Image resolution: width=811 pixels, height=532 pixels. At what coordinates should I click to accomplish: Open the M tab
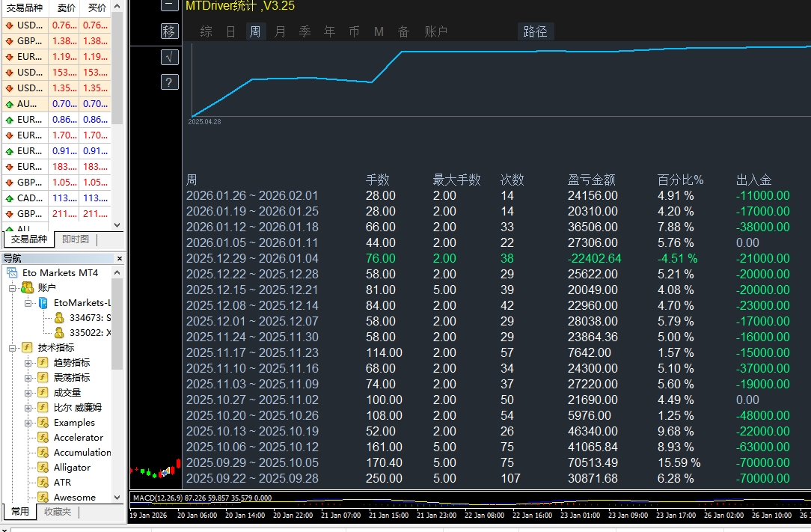pos(379,31)
